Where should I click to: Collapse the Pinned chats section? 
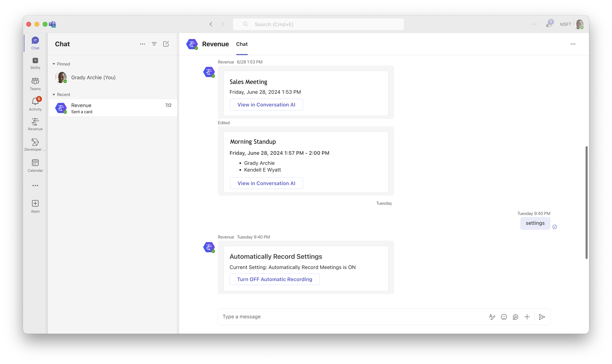[x=54, y=64]
